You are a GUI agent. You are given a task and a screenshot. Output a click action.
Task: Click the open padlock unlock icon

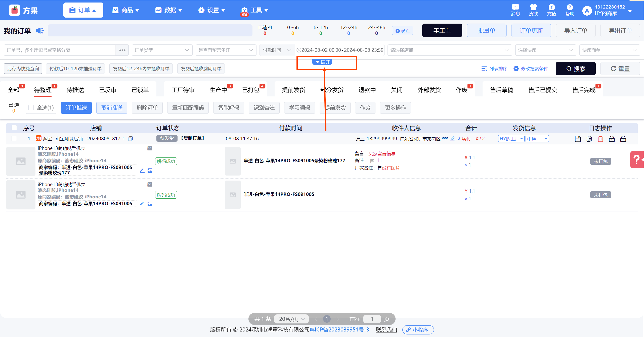coord(623,139)
